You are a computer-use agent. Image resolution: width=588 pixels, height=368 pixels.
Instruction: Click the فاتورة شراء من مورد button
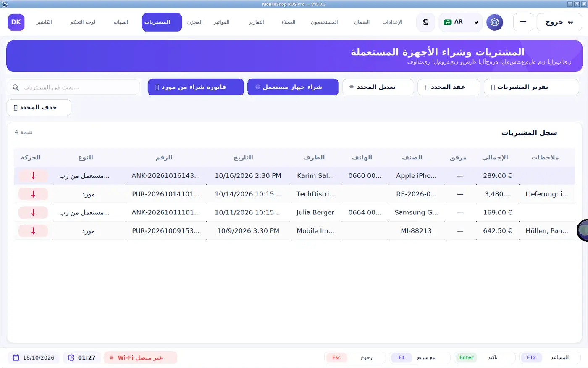(196, 87)
